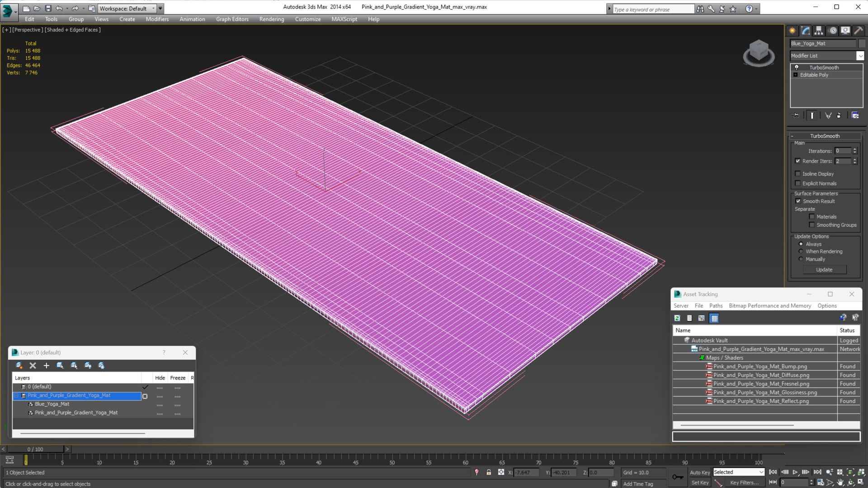The image size is (868, 488).
Task: Click the Auto Key button
Action: (x=700, y=472)
